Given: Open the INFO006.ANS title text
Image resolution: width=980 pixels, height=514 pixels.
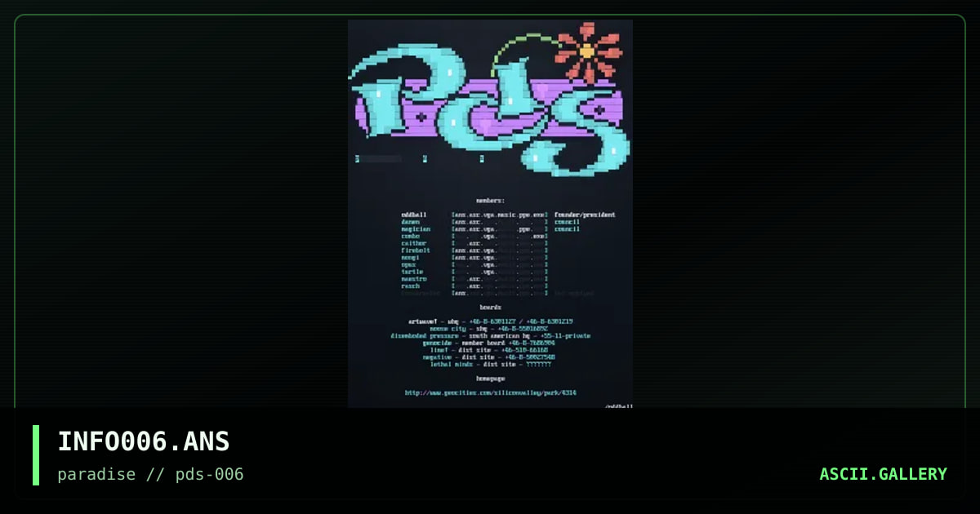Looking at the screenshot, I should (144, 442).
